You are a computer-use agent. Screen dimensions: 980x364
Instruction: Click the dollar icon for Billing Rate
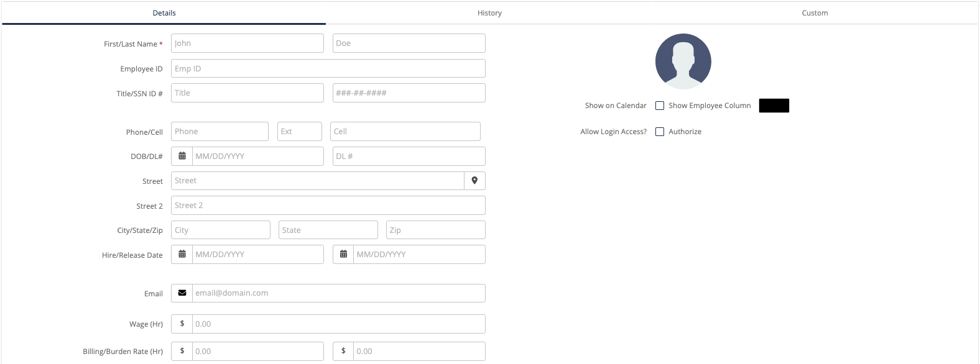[x=182, y=351]
